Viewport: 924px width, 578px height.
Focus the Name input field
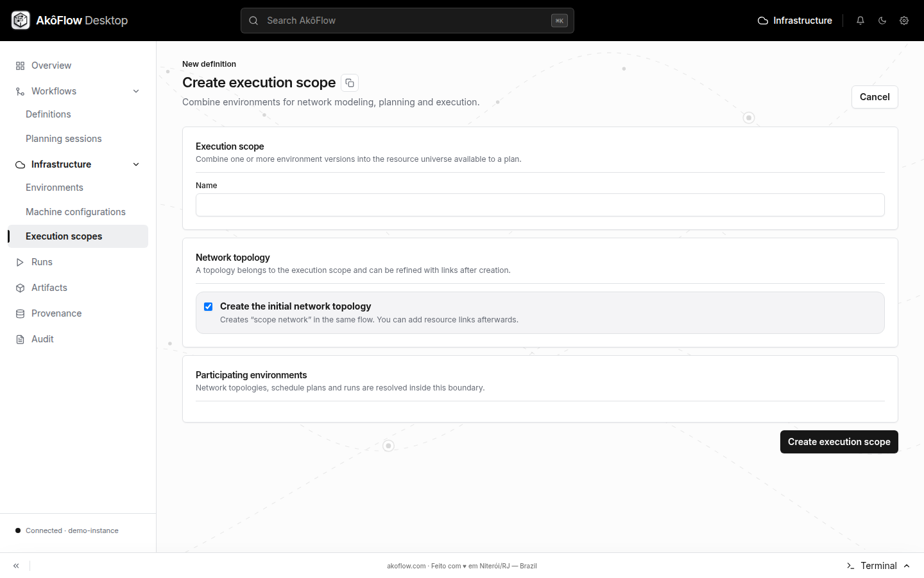click(540, 205)
